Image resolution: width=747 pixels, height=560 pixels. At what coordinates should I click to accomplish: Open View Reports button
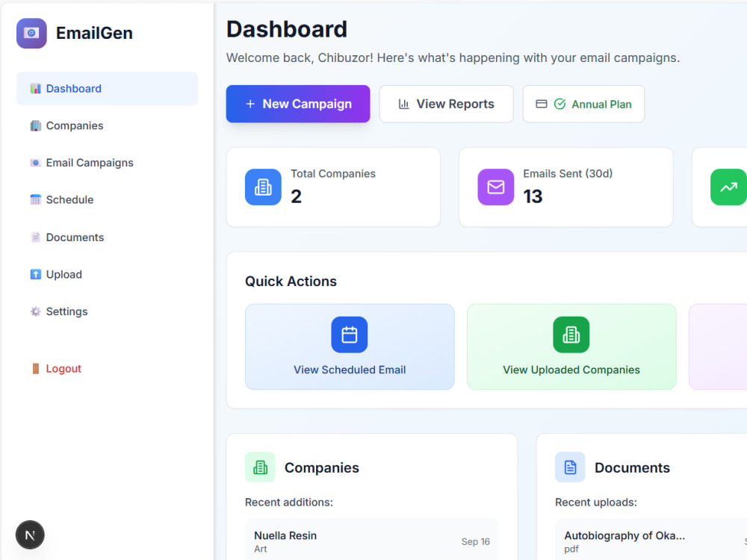(447, 104)
